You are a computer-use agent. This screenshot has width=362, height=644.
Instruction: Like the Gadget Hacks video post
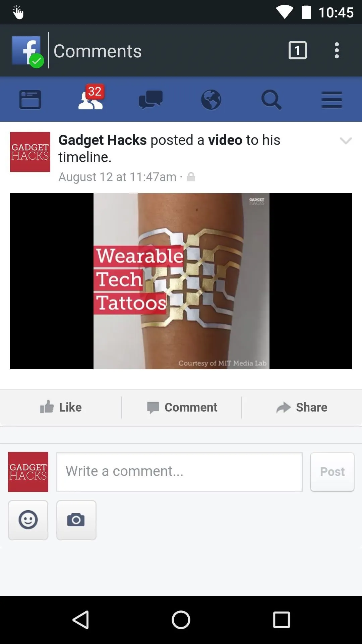[x=61, y=407]
